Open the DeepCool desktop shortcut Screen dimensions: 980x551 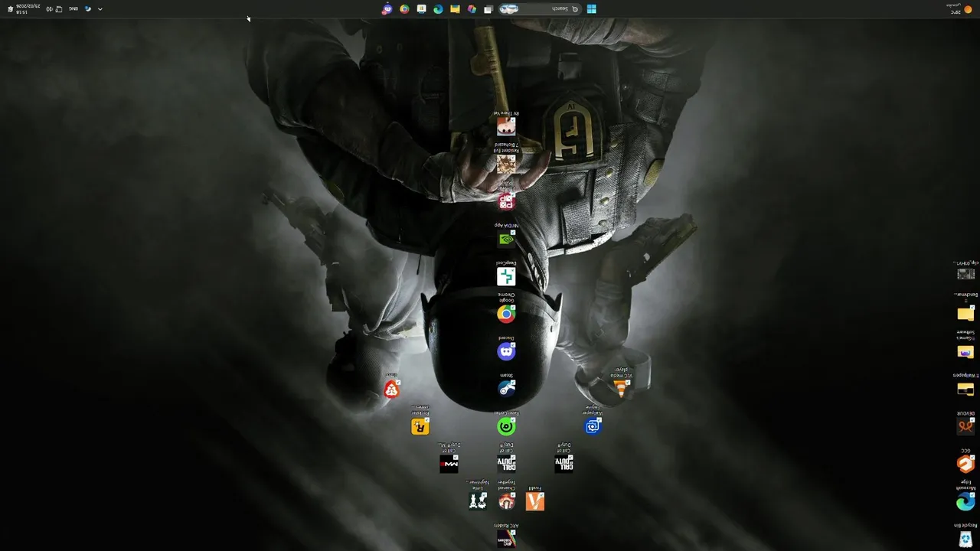506,274
